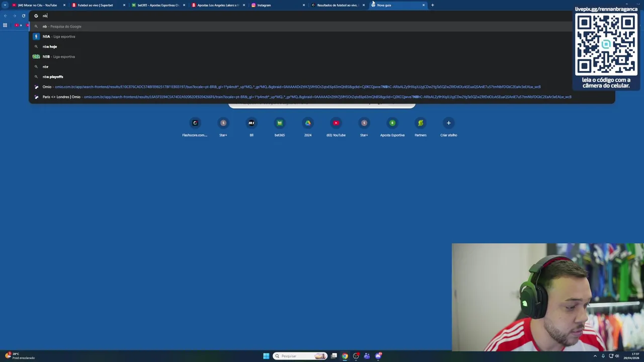Open the 2024 Google Drive shortcut
Image resolution: width=644 pixels, height=362 pixels.
(308, 127)
